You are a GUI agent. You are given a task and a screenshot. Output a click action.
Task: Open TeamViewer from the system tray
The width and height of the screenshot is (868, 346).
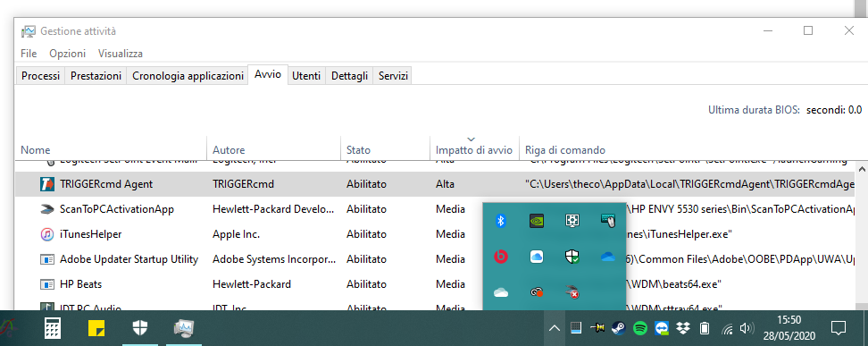tap(662, 328)
